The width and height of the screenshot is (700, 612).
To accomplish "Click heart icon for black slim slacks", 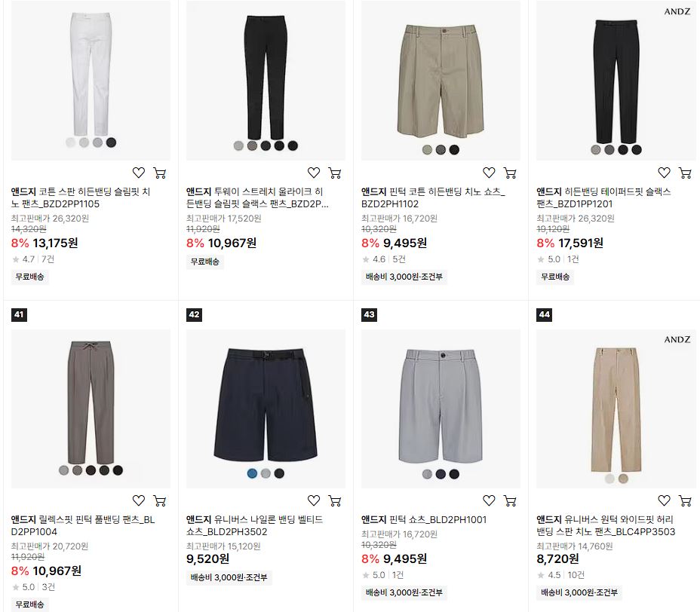I will point(313,173).
